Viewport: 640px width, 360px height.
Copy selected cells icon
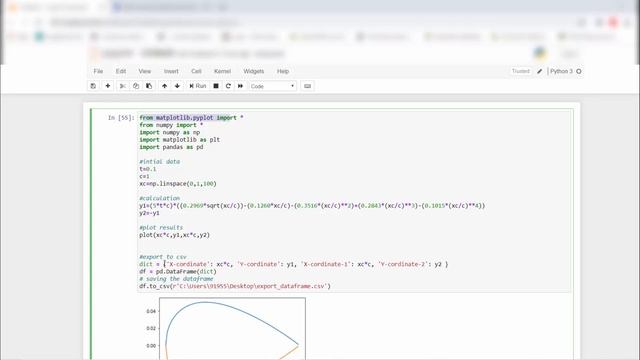(136, 86)
